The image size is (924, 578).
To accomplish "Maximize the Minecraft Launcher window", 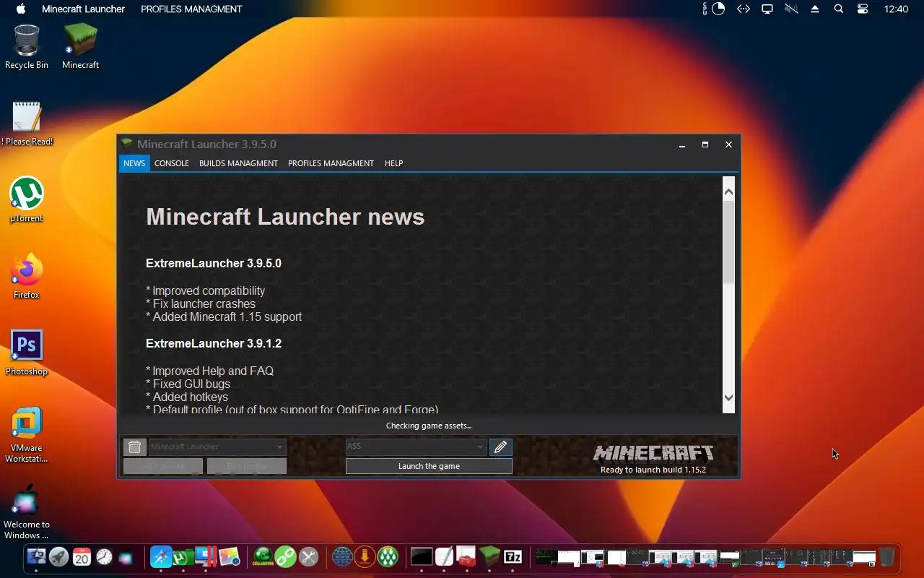I will (x=705, y=144).
